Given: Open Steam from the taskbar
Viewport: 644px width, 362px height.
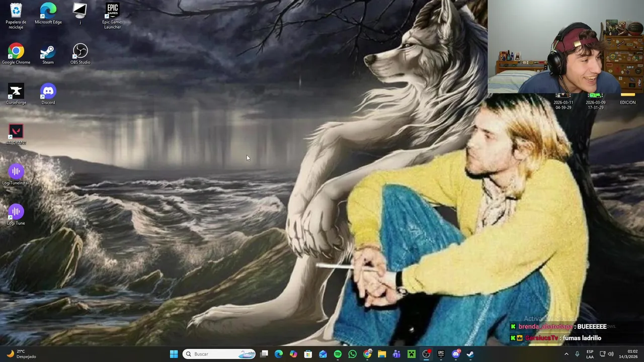Looking at the screenshot, I should [470, 354].
